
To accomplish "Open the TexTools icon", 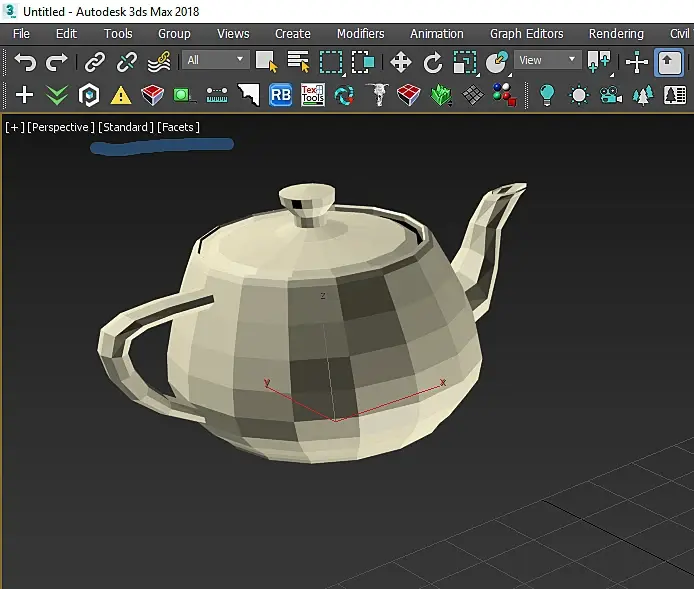I will 313,96.
